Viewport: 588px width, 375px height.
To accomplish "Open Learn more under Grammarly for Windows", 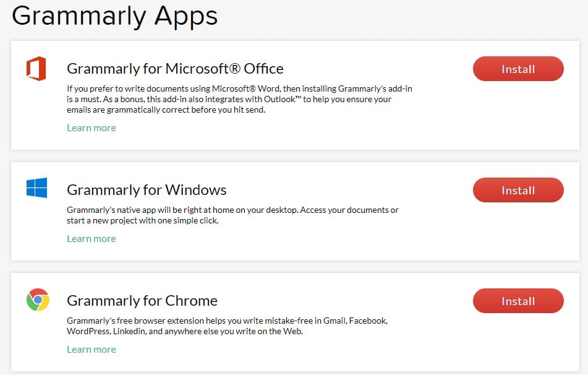I will click(x=92, y=239).
